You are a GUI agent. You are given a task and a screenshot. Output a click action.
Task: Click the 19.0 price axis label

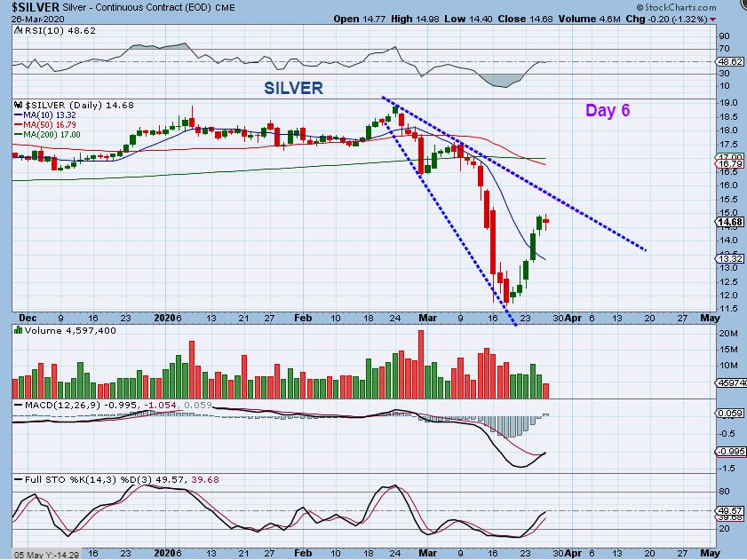(x=729, y=103)
